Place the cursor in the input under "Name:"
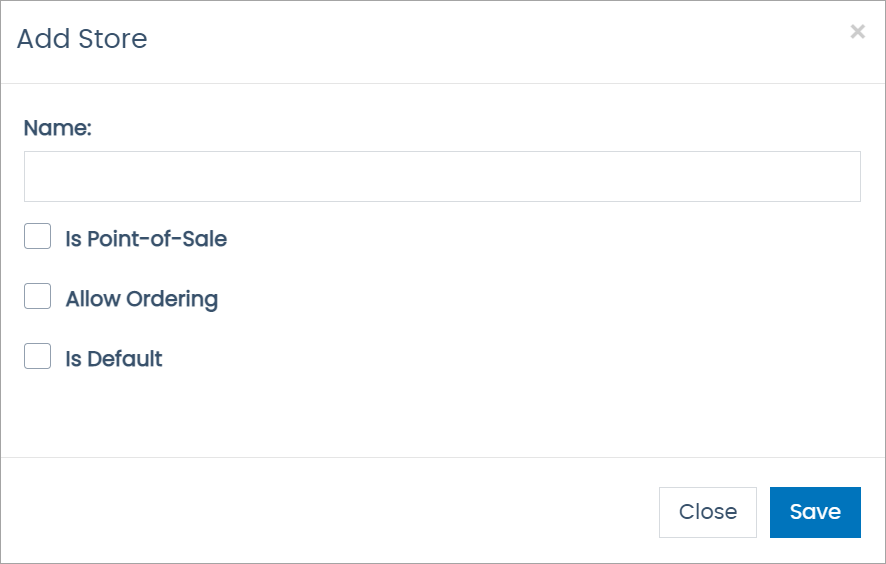The image size is (886, 564). (x=442, y=177)
